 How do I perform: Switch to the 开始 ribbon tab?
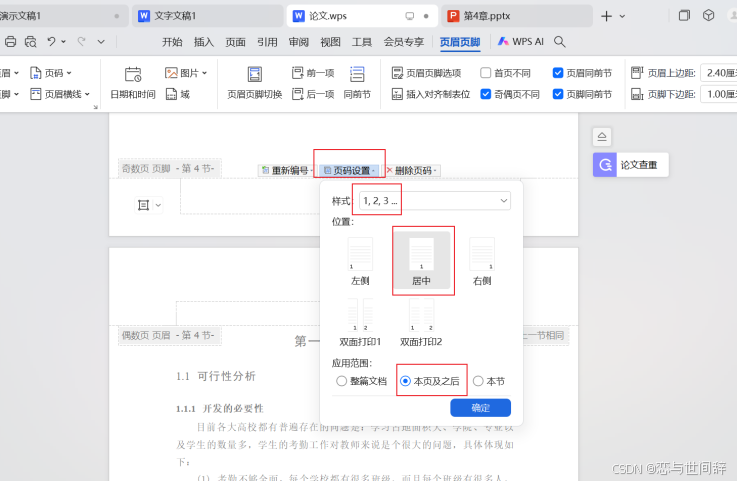pyautogui.click(x=172, y=42)
